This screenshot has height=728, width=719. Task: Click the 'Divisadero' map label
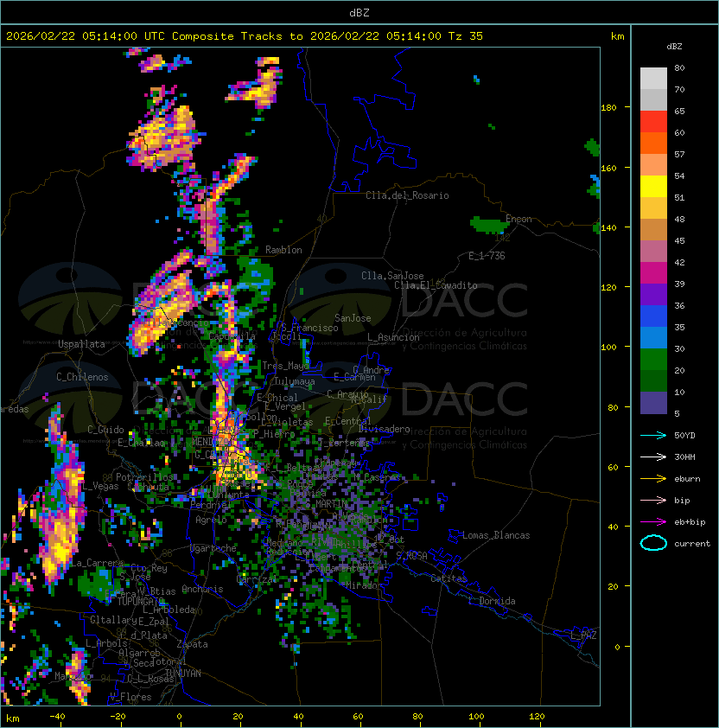click(x=385, y=429)
